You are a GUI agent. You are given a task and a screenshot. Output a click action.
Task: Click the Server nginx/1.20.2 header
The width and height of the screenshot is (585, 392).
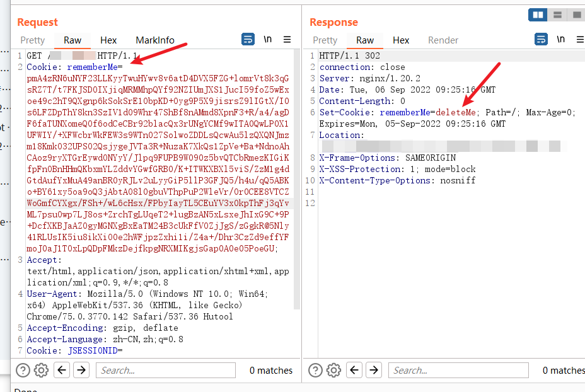tap(370, 78)
